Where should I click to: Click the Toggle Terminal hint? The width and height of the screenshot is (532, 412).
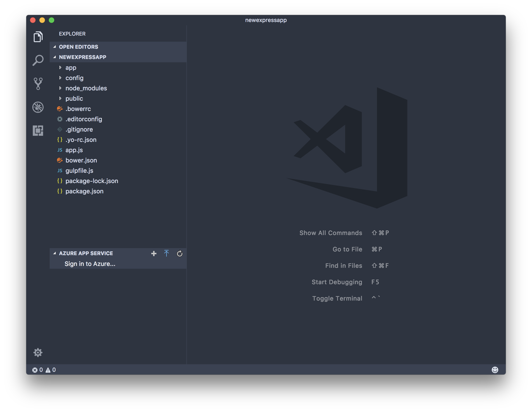coord(337,298)
